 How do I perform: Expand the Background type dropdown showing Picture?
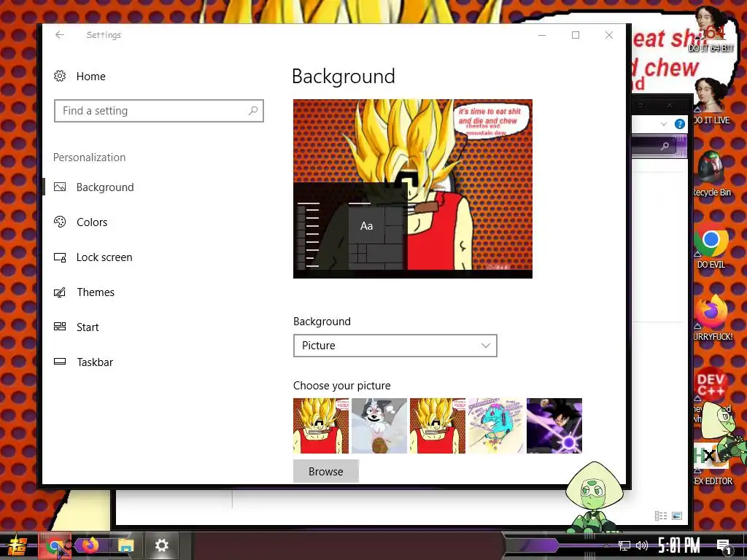395,346
